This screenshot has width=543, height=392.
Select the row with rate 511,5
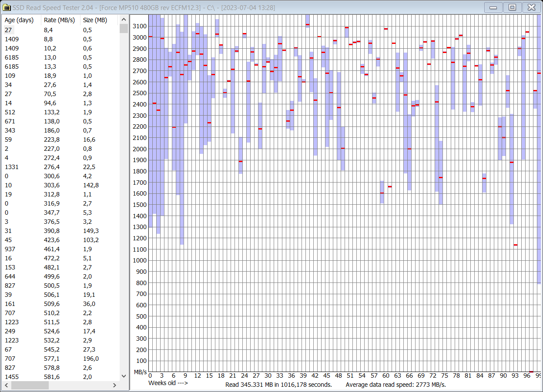tap(60, 322)
